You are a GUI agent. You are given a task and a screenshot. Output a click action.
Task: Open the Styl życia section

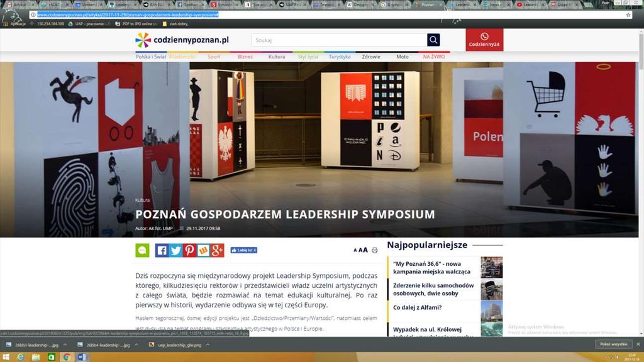tap(308, 57)
